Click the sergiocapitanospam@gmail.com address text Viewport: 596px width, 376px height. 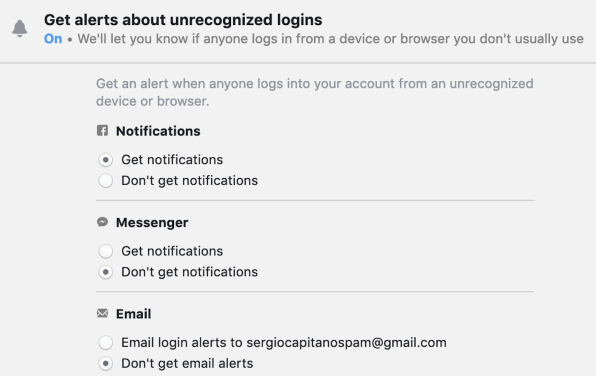346,343
